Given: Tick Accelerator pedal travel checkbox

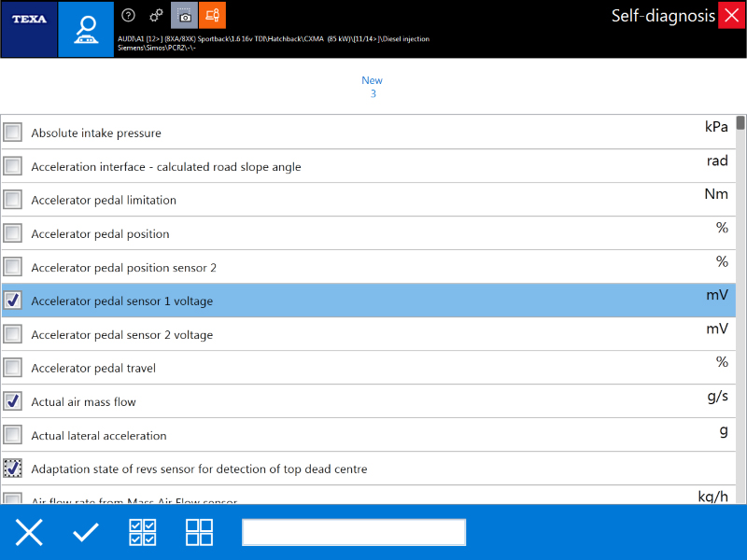Looking at the screenshot, I should (x=12, y=368).
